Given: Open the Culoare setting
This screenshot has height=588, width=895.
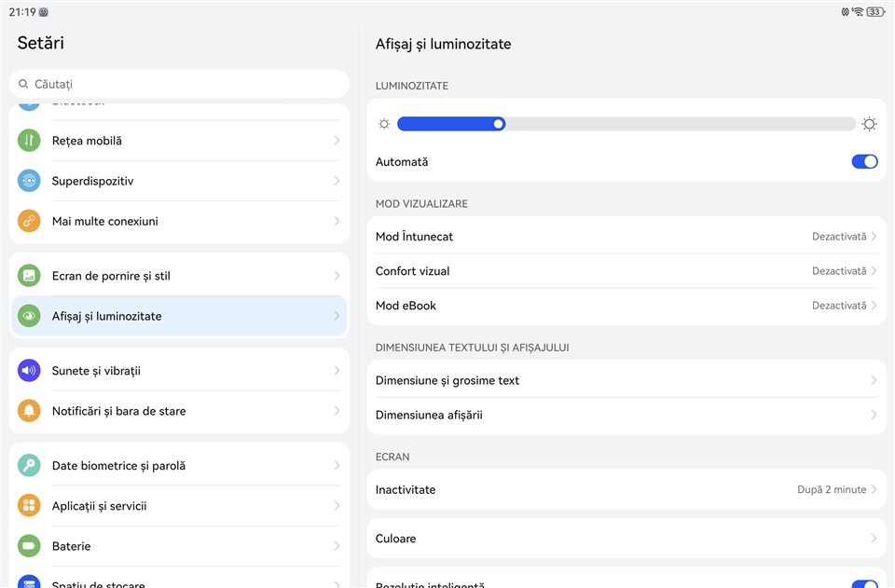Looking at the screenshot, I should (x=626, y=539).
